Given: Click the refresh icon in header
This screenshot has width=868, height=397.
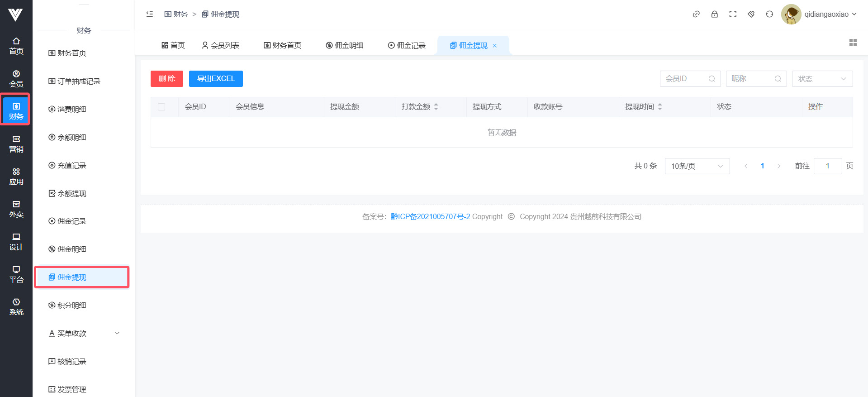Looking at the screenshot, I should pyautogui.click(x=769, y=14).
